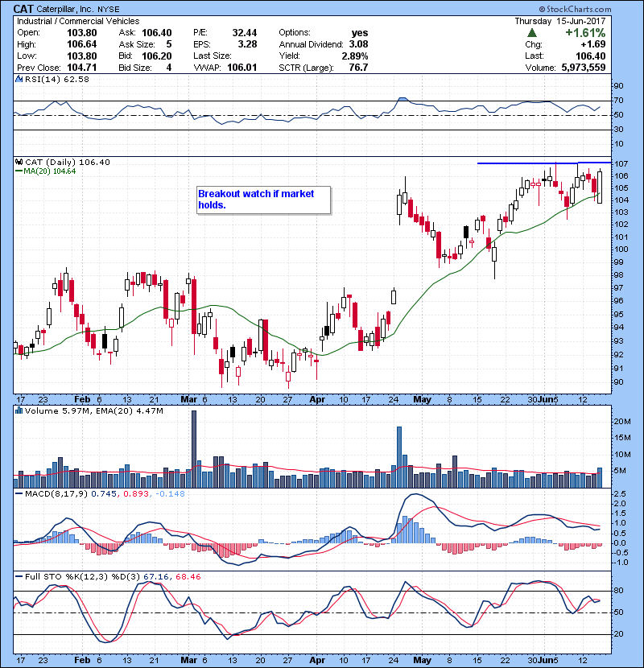Click the 20M volume axis label

622,422
